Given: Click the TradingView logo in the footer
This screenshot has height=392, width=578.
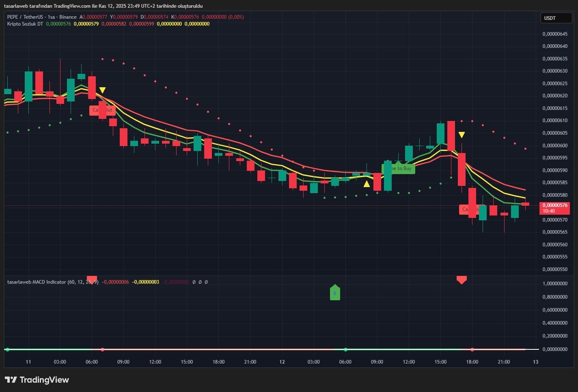Looking at the screenshot, I should pos(37,380).
